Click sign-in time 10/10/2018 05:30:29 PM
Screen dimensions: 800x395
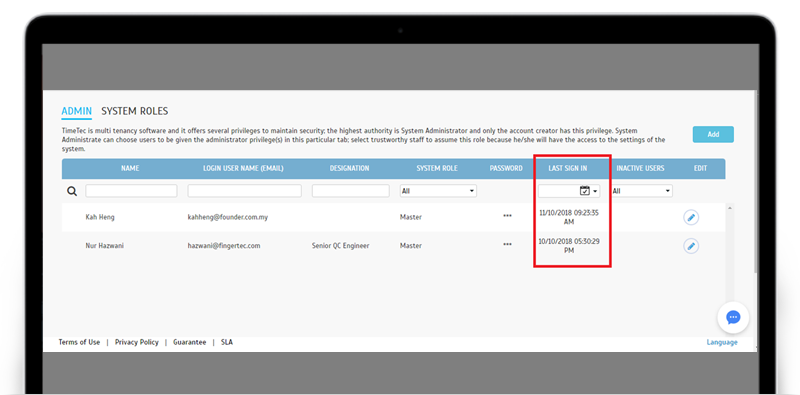tap(569, 245)
